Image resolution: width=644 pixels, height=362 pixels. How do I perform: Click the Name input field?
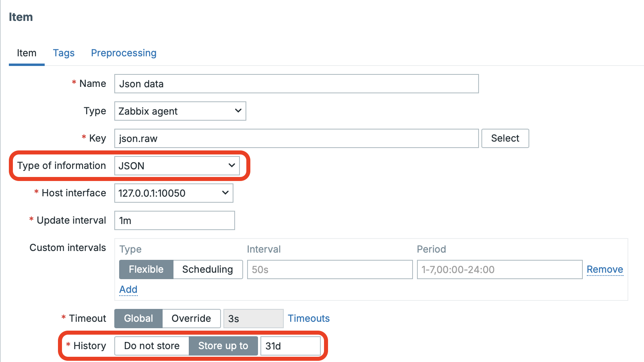[296, 84]
